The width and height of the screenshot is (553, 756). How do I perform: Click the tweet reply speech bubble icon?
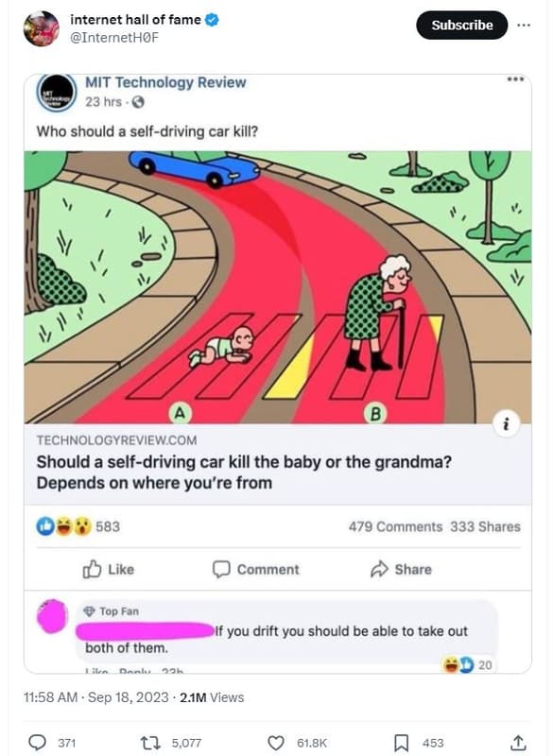(37, 743)
